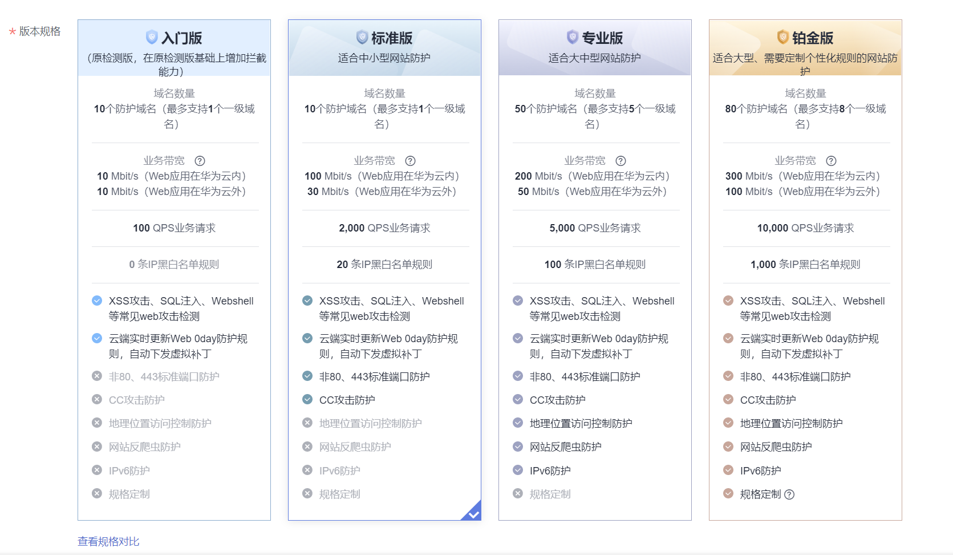The image size is (953, 560).
Task: Select the 入门版 edition card title
Action: point(181,38)
